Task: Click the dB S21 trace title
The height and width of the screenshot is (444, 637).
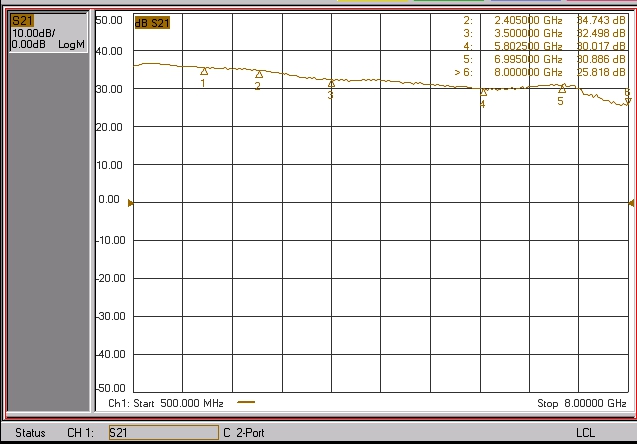Action: tap(151, 23)
